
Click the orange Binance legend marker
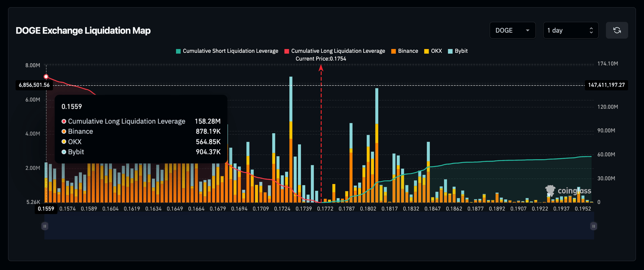tap(393, 51)
